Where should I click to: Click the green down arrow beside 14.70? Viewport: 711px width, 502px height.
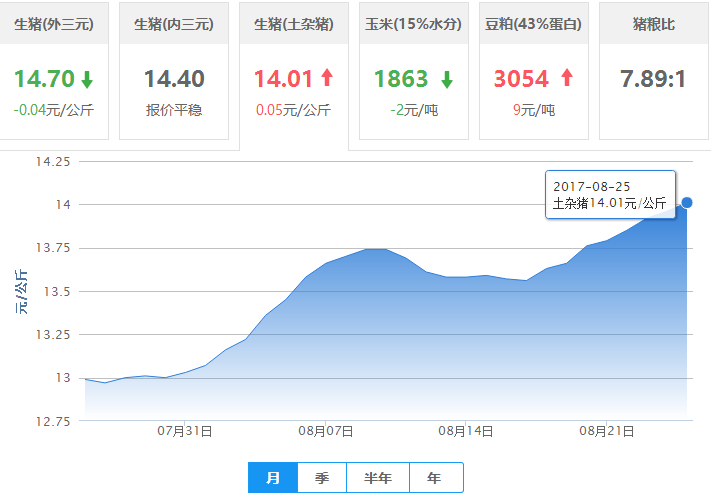tap(88, 79)
